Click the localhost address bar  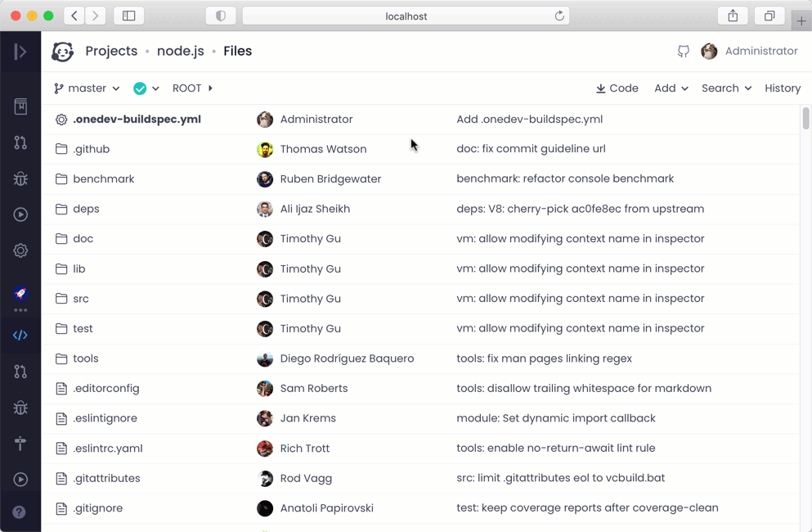(406, 16)
